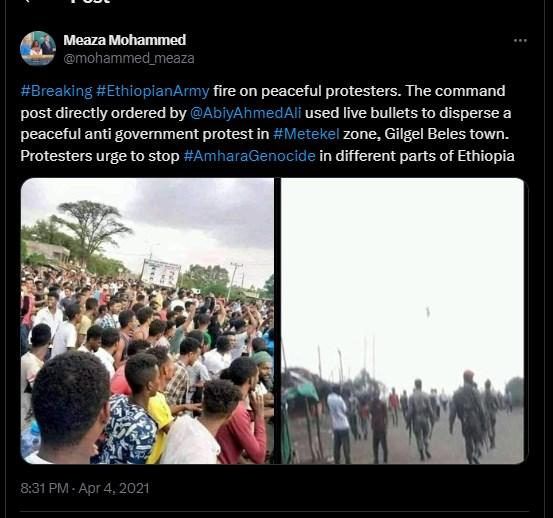The height and width of the screenshot is (518, 553).
Task: Open the @mohammed_meaza handle
Action: point(129,58)
